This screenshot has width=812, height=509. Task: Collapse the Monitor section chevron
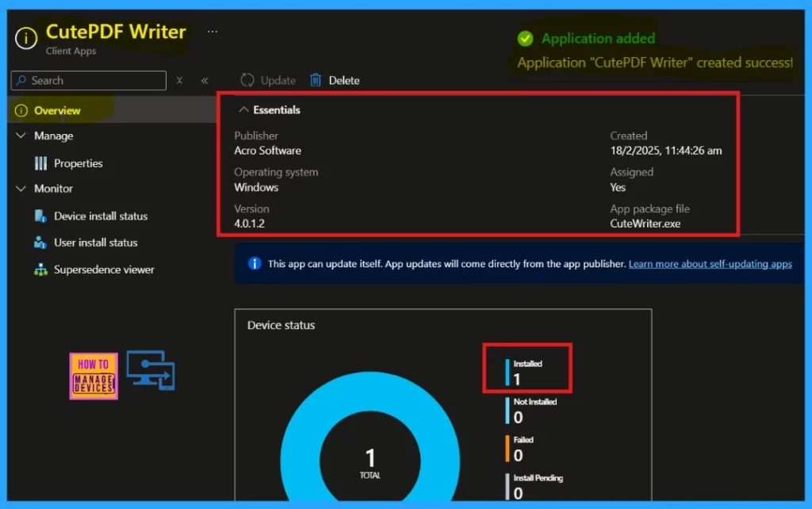[21, 189]
